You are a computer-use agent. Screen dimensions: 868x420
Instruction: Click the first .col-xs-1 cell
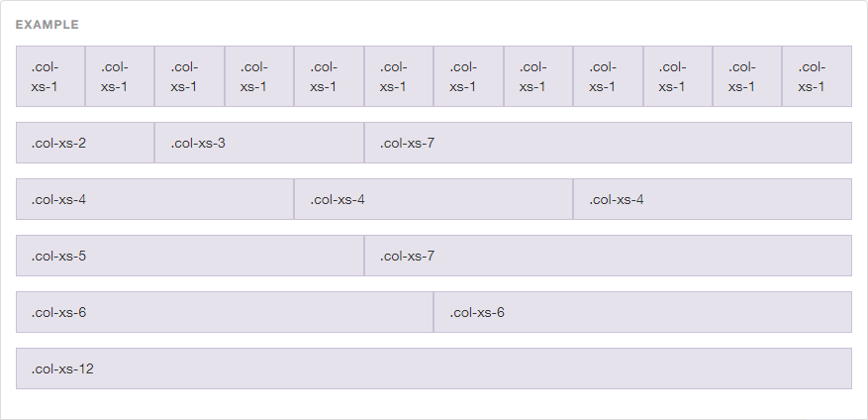pos(50,76)
